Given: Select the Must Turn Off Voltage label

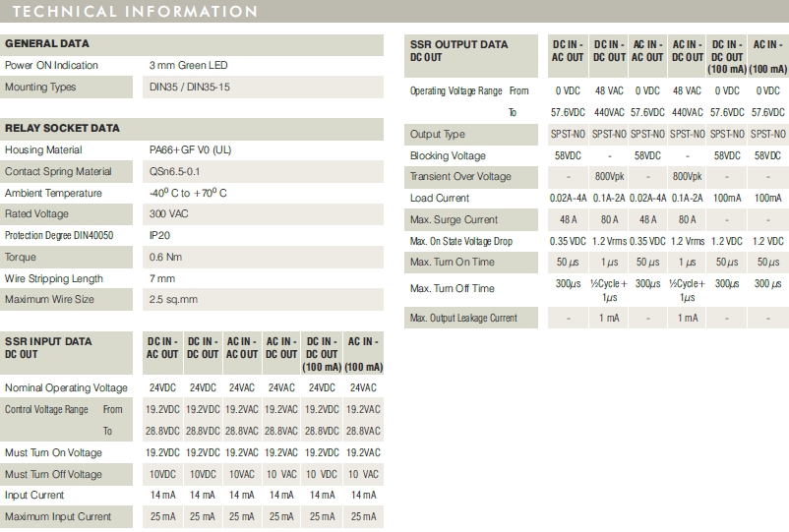Looking at the screenshot, I should (x=53, y=475).
